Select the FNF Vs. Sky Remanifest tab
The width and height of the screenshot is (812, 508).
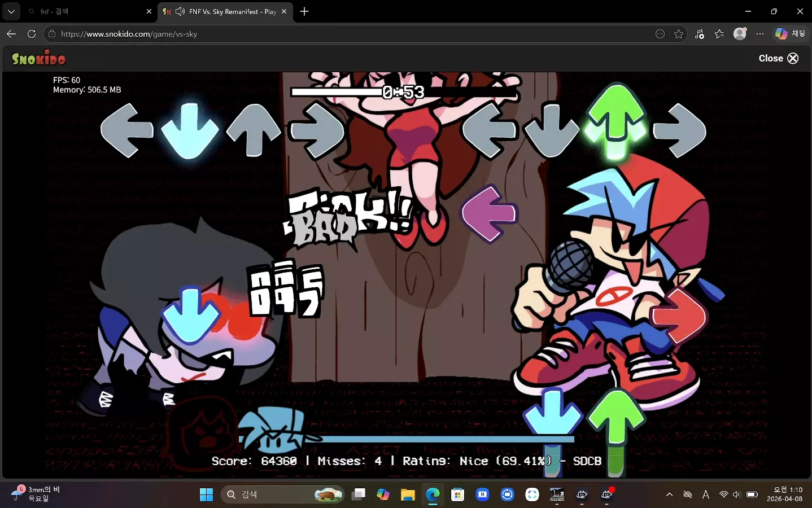pyautogui.click(x=226, y=11)
